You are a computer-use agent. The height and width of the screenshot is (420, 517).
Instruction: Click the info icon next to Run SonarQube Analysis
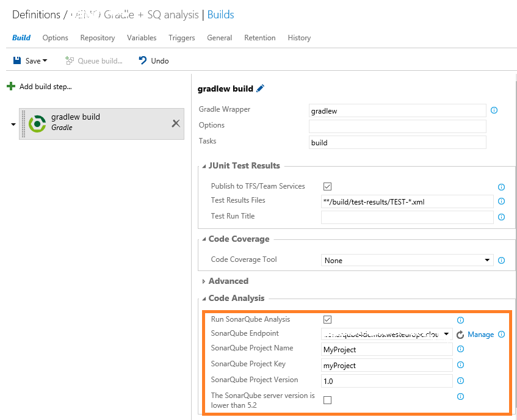click(460, 320)
